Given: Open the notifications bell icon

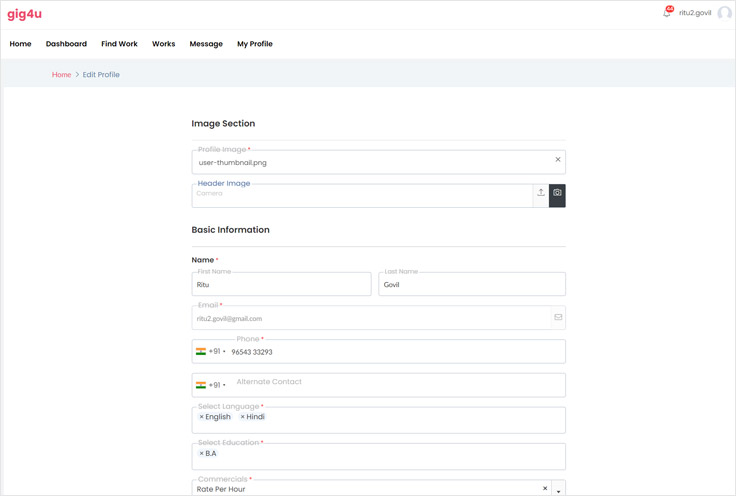Looking at the screenshot, I should tap(667, 13).
